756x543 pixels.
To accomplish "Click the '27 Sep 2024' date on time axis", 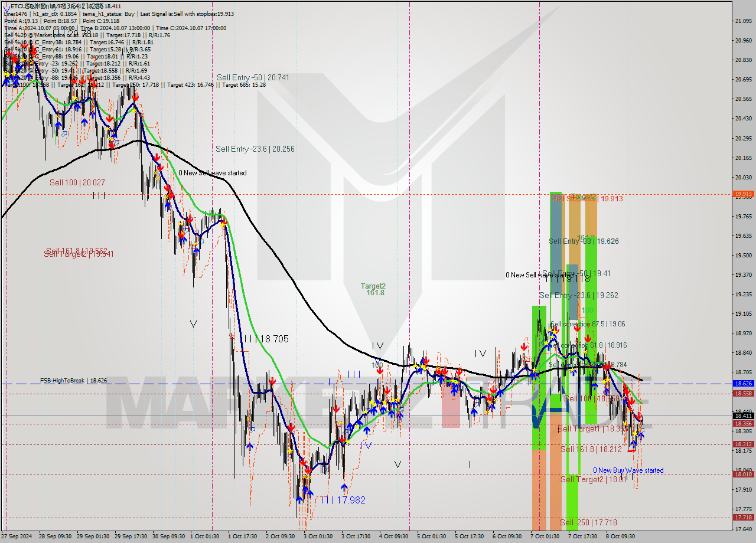I will coord(16,537).
